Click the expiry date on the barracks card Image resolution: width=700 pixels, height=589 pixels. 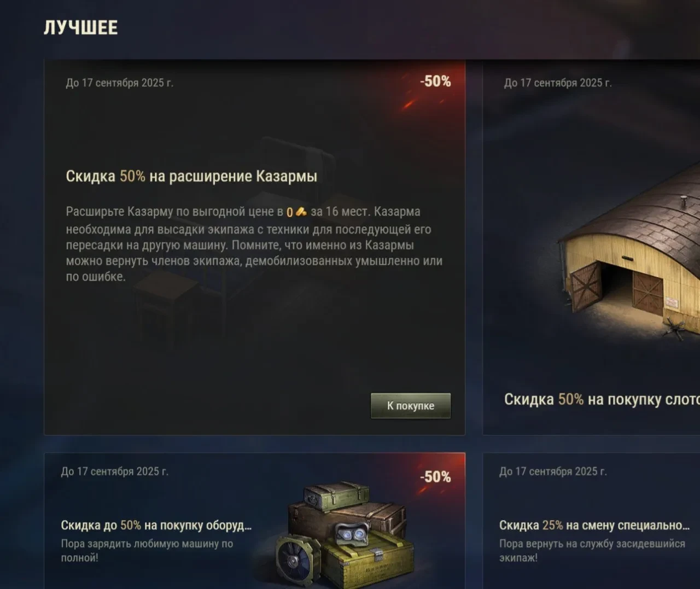[x=119, y=83]
